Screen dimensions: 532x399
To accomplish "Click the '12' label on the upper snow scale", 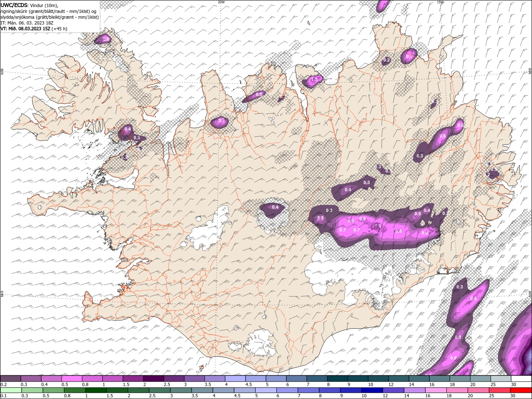I will pyautogui.click(x=390, y=384).
